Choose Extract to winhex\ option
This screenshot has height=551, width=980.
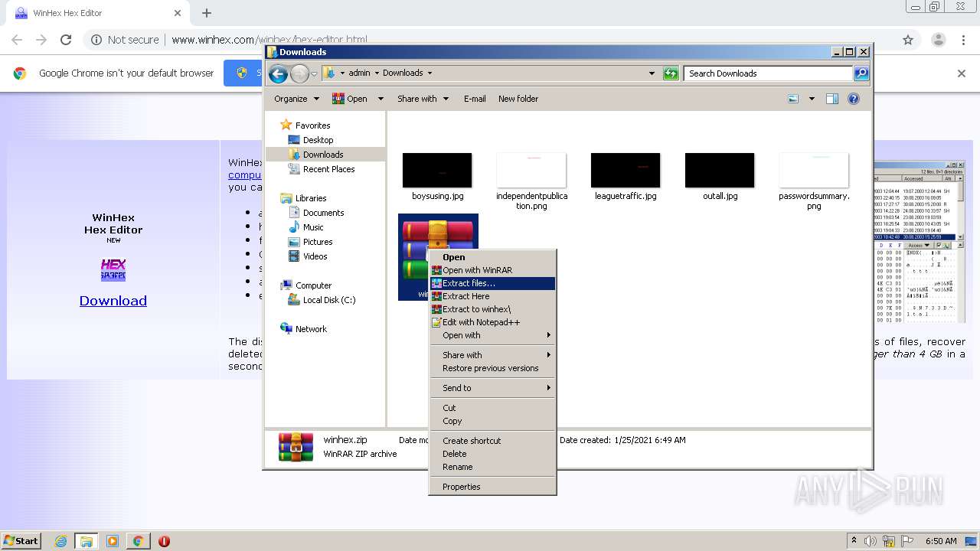(x=492, y=309)
